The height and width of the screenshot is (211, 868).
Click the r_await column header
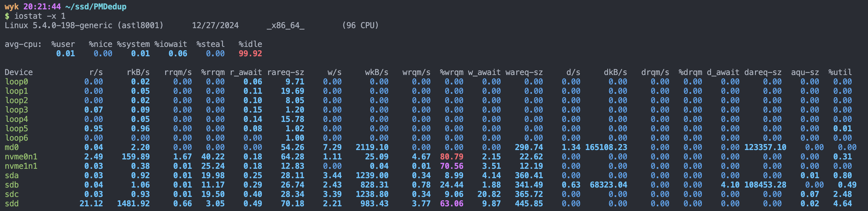(x=246, y=72)
